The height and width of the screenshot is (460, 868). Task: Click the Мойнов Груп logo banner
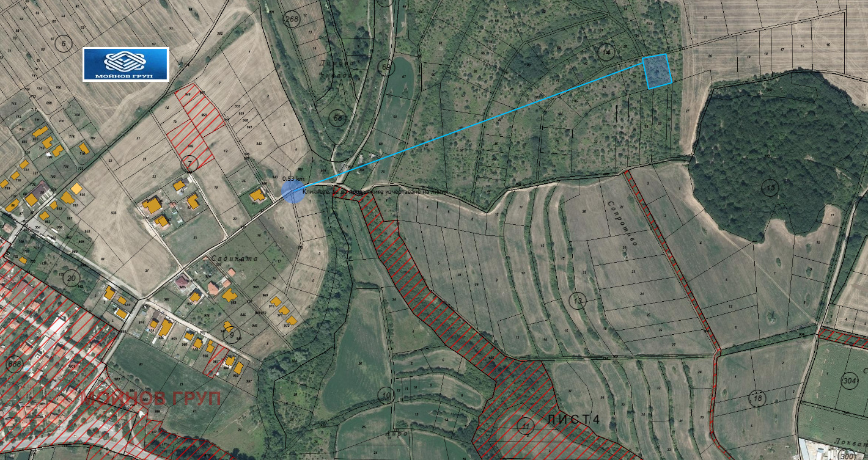[x=125, y=64]
